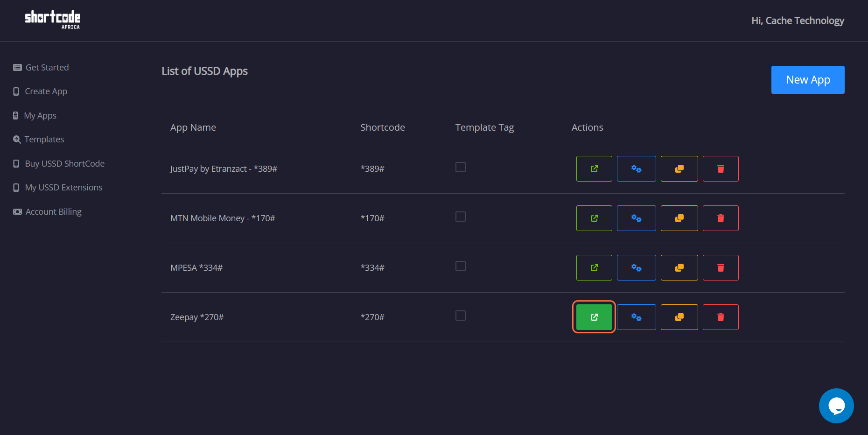The width and height of the screenshot is (868, 435).
Task: Open settings for MPESA *334#
Action: pyautogui.click(x=636, y=267)
